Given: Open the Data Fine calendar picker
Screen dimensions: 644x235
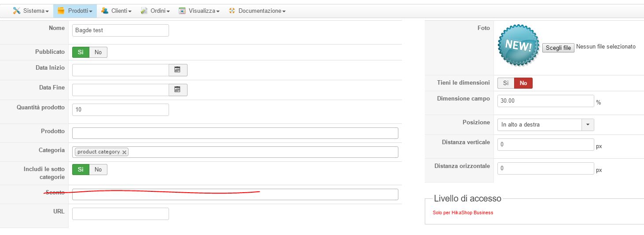Looking at the screenshot, I should 178,90.
